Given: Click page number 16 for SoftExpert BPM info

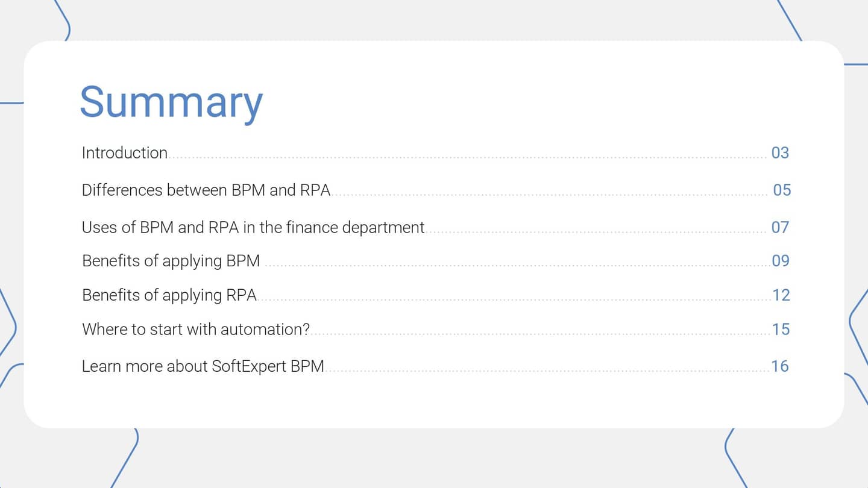Looking at the screenshot, I should (x=781, y=366).
